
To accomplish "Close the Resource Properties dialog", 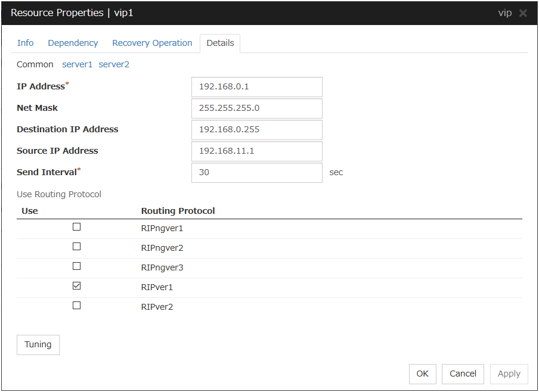I will [523, 13].
